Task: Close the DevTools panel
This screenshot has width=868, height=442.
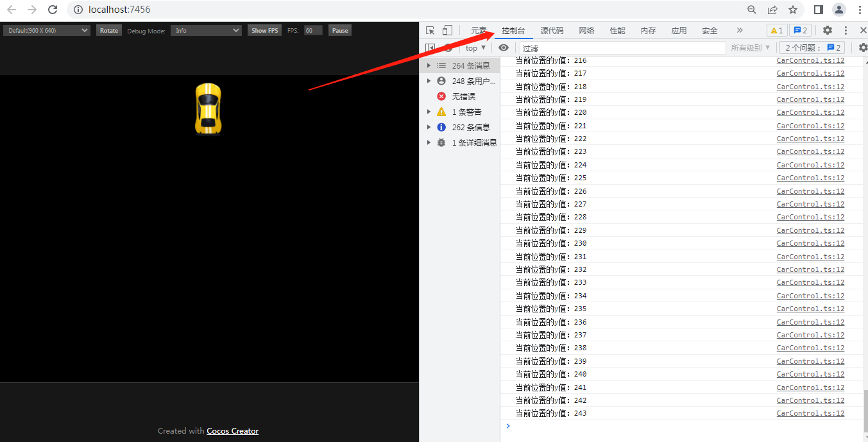Action: [863, 30]
